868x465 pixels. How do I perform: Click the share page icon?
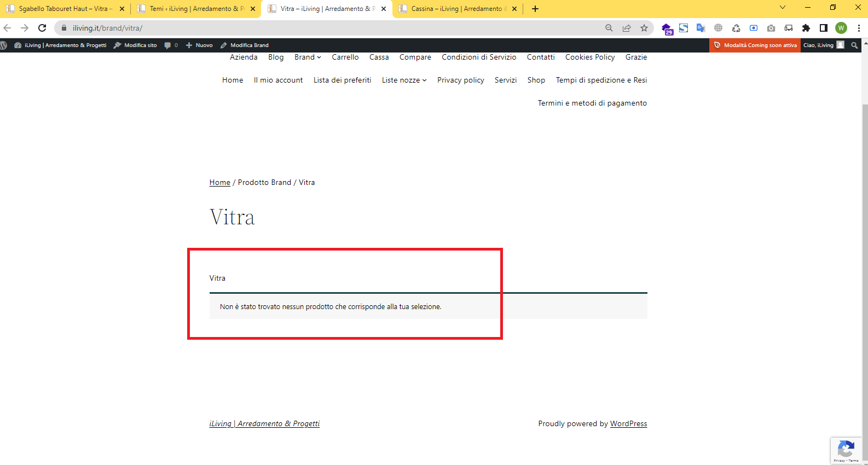(x=627, y=28)
